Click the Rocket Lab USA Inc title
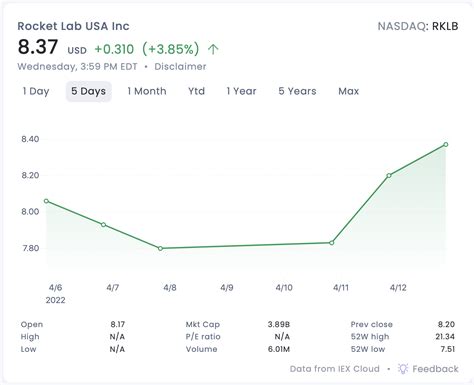This screenshot has height=385, width=474. pos(73,26)
